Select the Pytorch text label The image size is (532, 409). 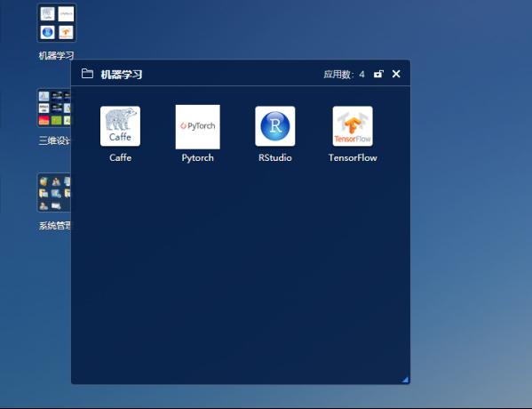click(197, 158)
